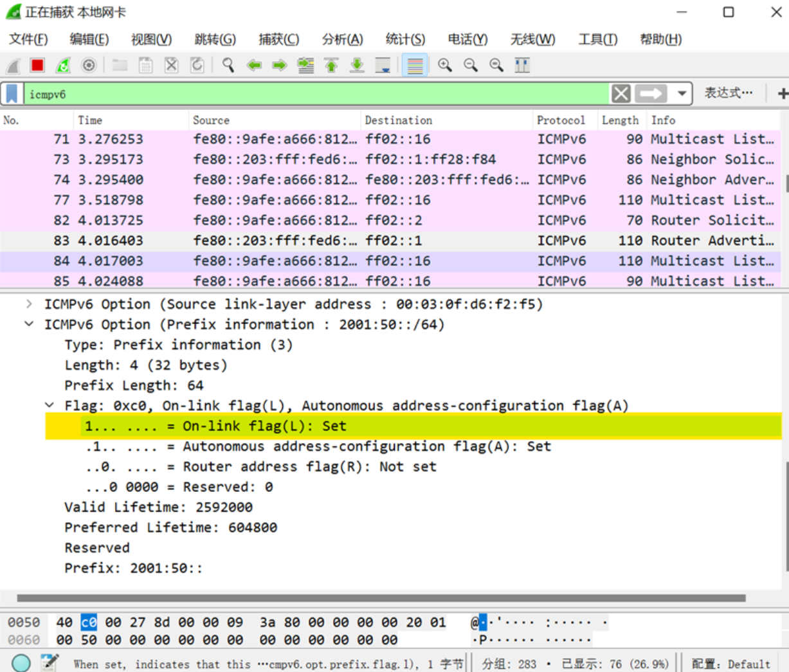The image size is (789, 672).
Task: Click the 表达式 expression button
Action: coord(728,93)
